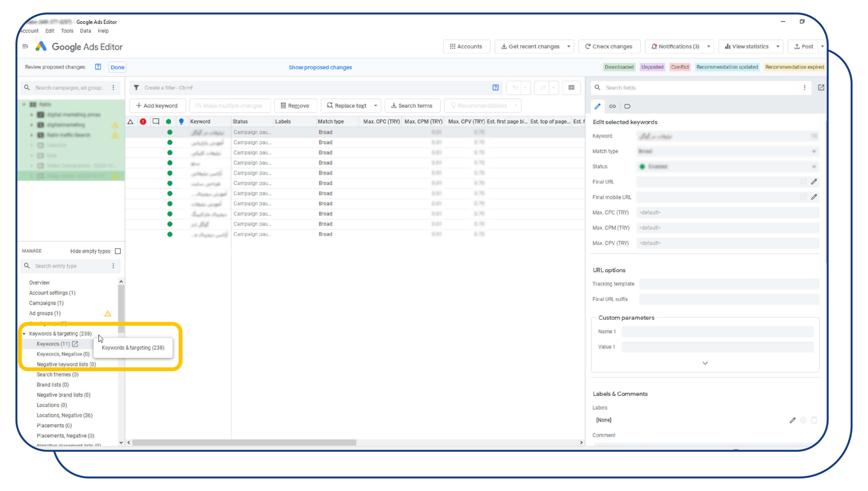Collapse the Keywords & targeting tree node
Image resolution: width=868 pixels, height=491 pixels.
24,334
